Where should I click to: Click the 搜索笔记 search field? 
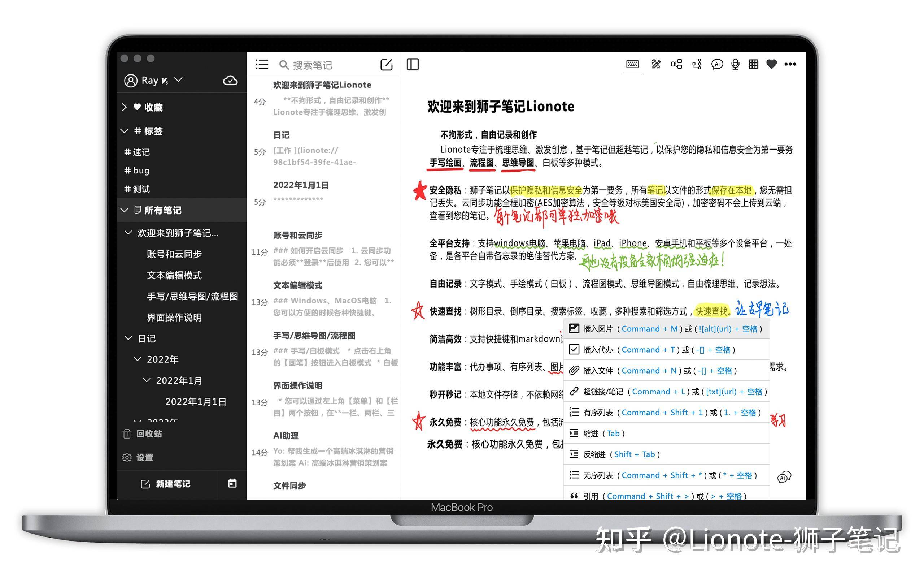pos(328,65)
